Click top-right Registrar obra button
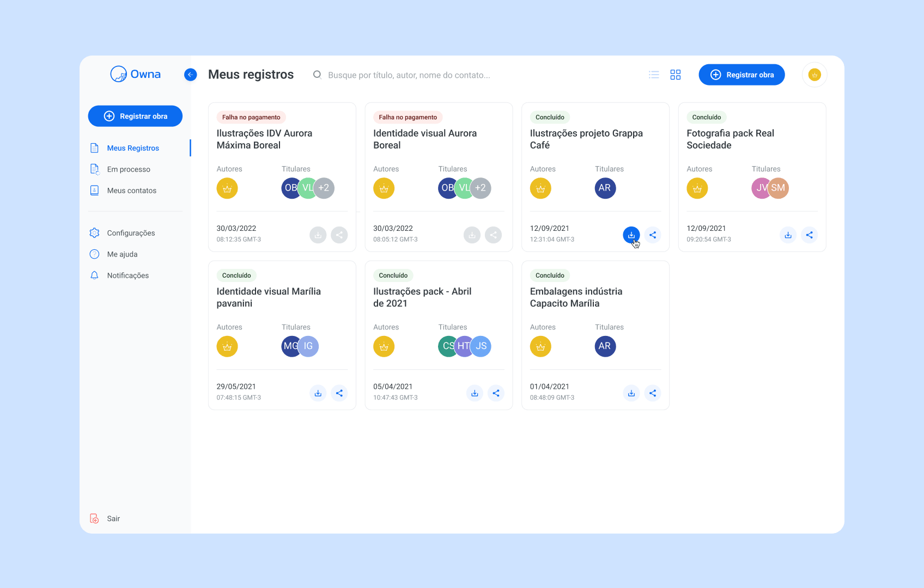The image size is (924, 588). point(741,75)
